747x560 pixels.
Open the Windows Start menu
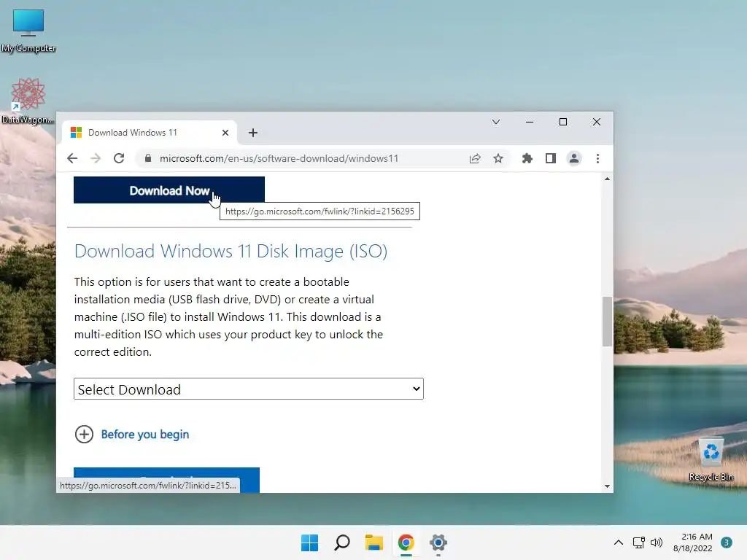pyautogui.click(x=309, y=542)
